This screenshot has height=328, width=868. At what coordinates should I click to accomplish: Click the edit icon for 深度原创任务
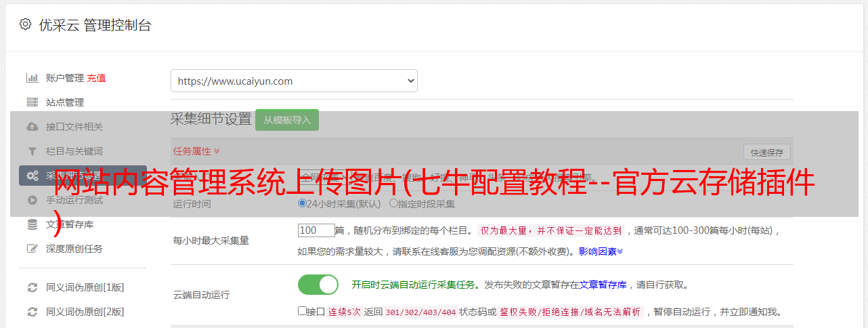point(32,249)
